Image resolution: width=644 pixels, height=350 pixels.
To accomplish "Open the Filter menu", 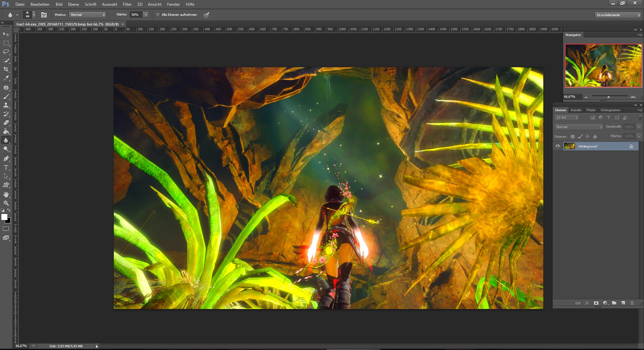I will 127,4.
